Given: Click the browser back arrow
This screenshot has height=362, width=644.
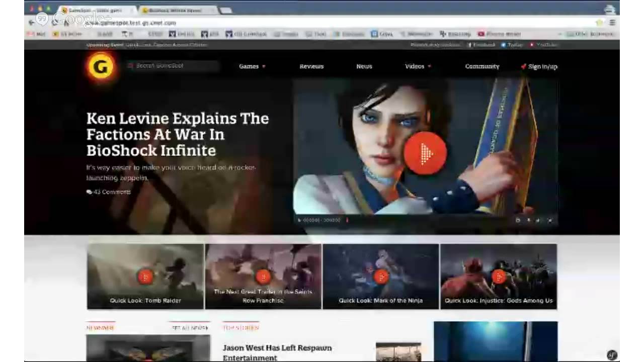Looking at the screenshot, I should 31,23.
